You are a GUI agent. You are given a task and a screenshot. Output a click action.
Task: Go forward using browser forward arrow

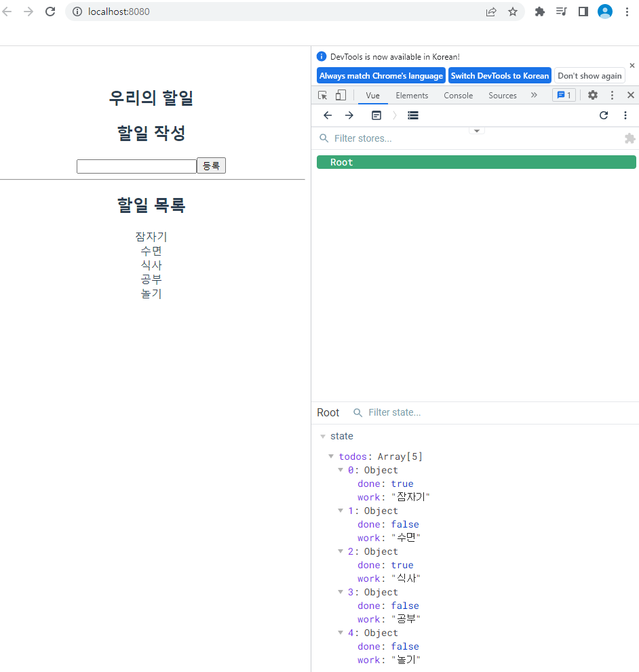28,12
